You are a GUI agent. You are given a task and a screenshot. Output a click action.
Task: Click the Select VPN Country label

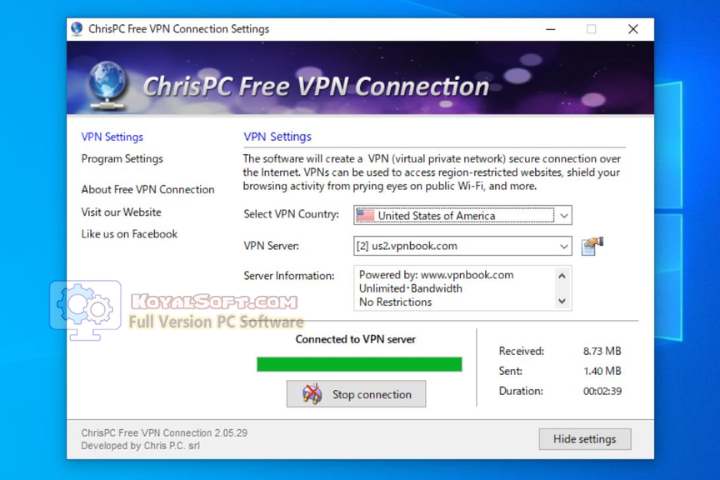click(291, 214)
